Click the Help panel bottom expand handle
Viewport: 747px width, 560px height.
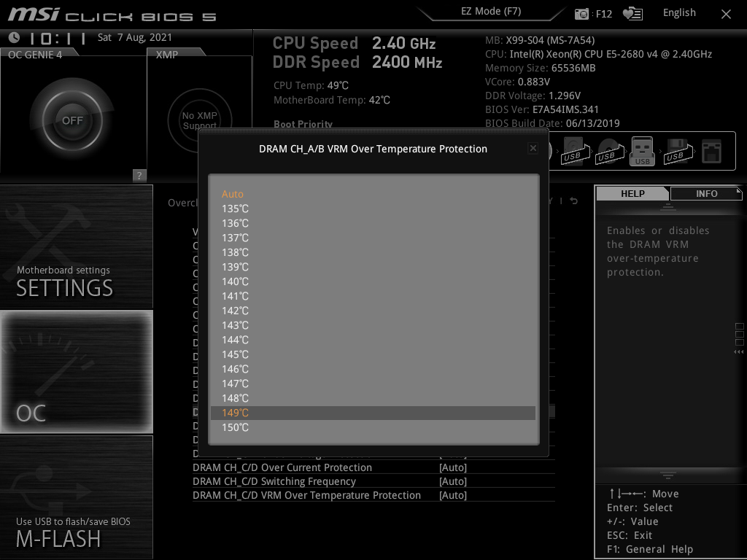[x=668, y=475]
